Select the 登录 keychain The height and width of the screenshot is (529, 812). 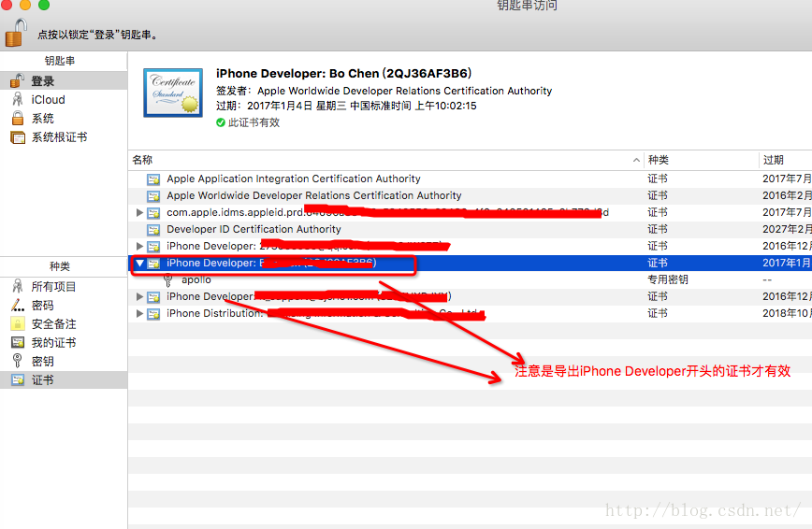(x=64, y=80)
